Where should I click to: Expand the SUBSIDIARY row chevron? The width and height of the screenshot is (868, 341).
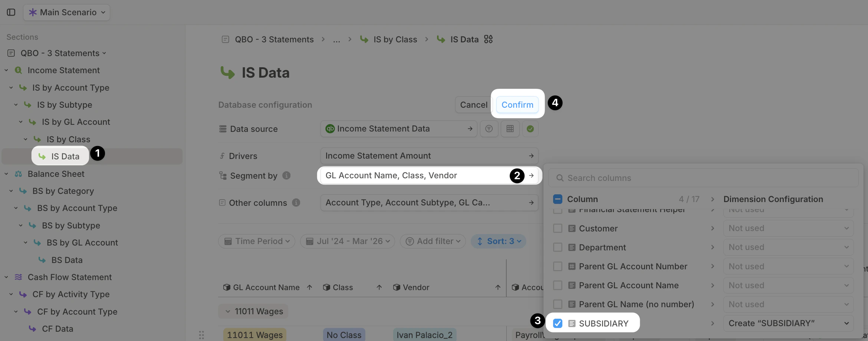(713, 324)
